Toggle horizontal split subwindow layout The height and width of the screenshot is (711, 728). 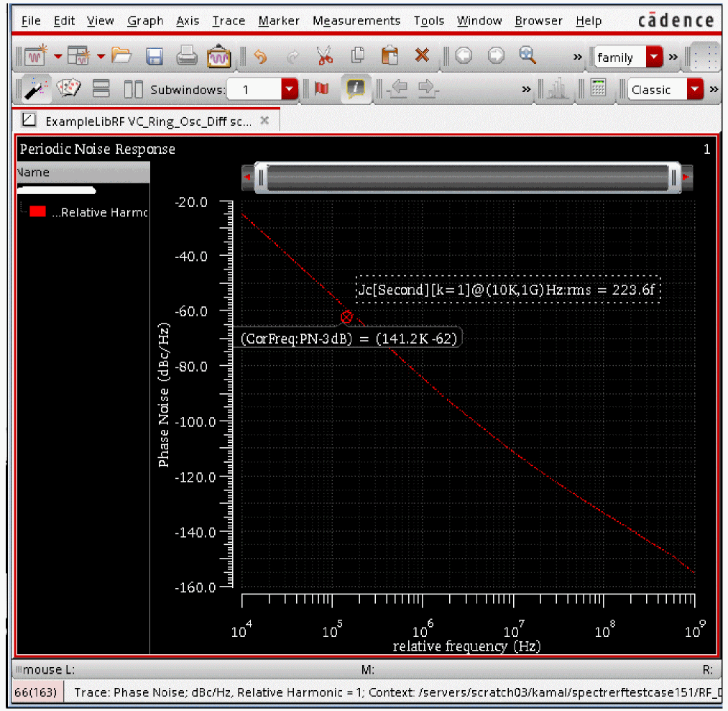[101, 89]
